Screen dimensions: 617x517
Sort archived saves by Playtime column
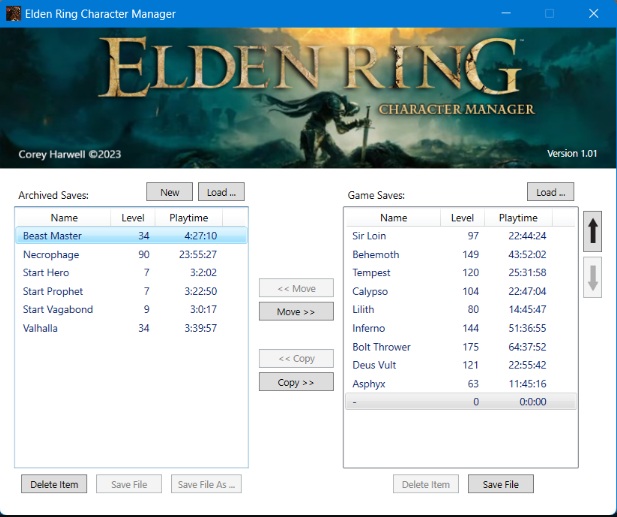(x=189, y=218)
